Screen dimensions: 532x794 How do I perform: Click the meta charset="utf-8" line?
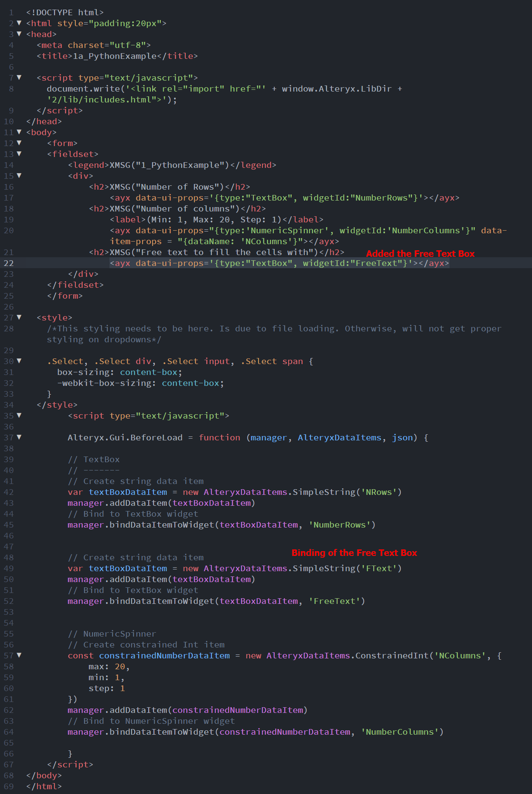pos(94,45)
